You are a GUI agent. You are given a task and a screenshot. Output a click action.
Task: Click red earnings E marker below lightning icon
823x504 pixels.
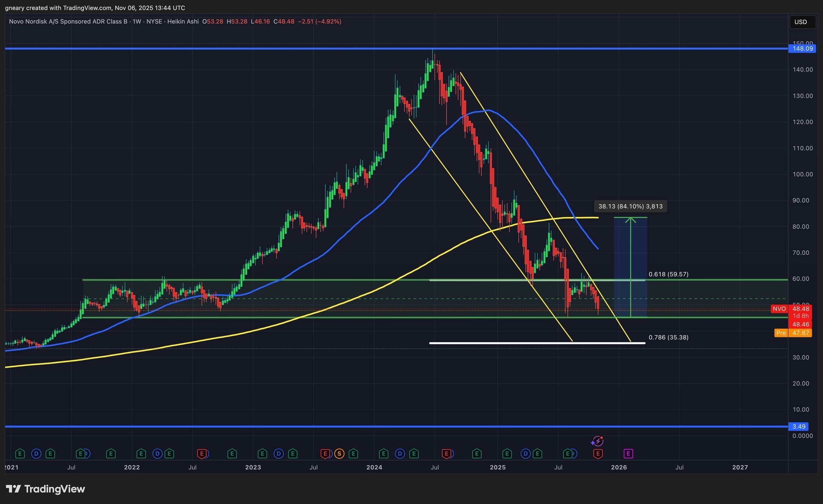(598, 454)
